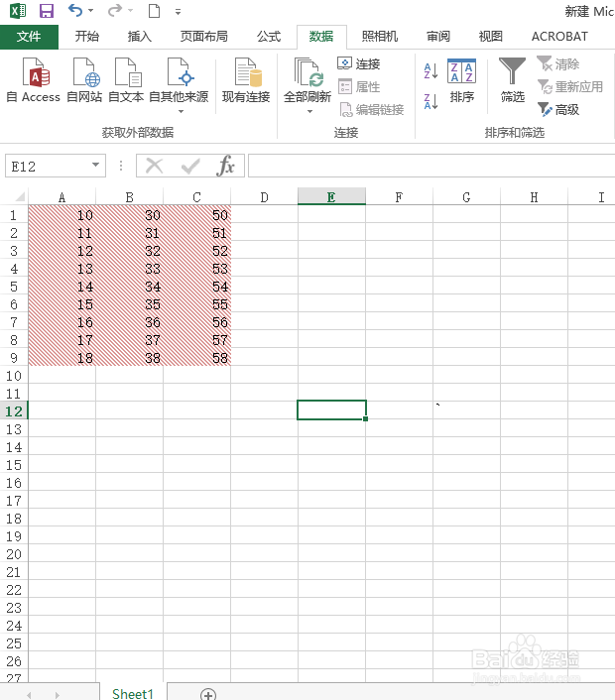
Task: Open the ACROBAT tab
Action: pyautogui.click(x=559, y=37)
